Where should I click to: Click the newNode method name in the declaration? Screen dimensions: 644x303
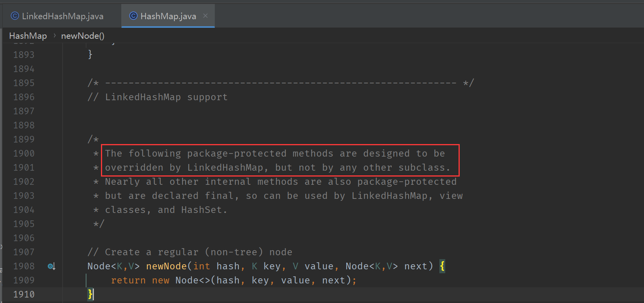point(166,266)
